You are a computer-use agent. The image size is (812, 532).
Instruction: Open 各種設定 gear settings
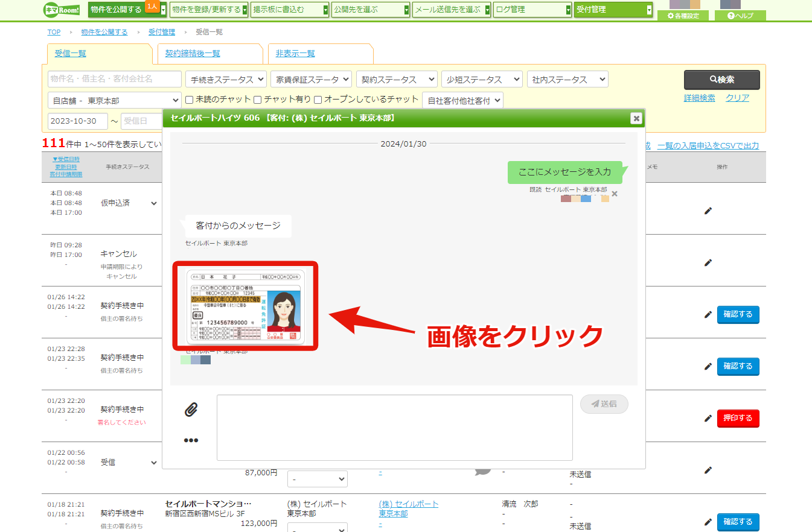[x=683, y=16]
